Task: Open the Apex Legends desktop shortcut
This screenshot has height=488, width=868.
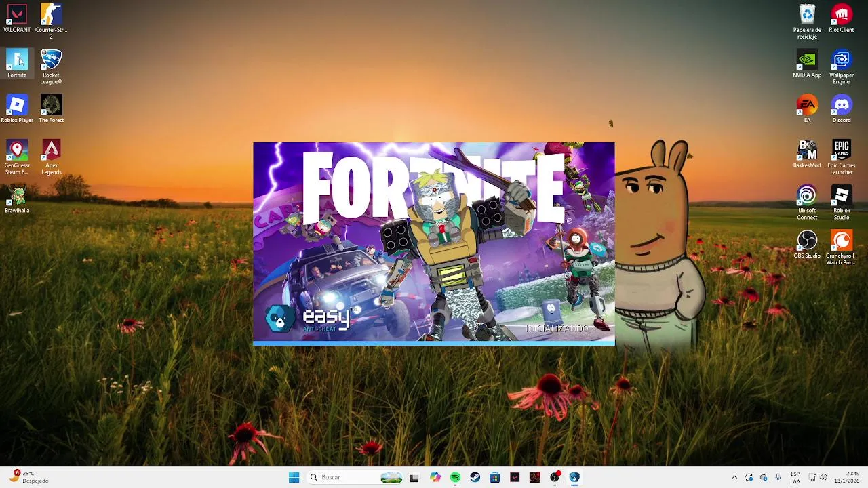Action: tap(51, 157)
